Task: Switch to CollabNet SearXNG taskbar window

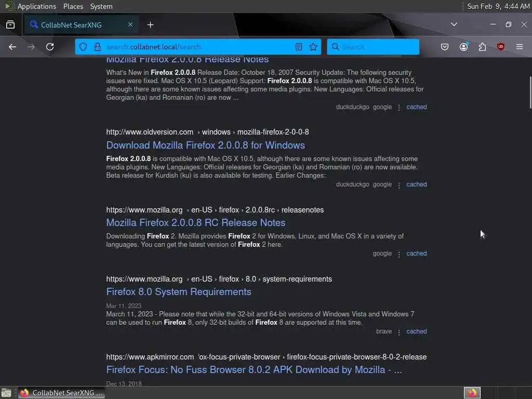Action: (x=61, y=393)
